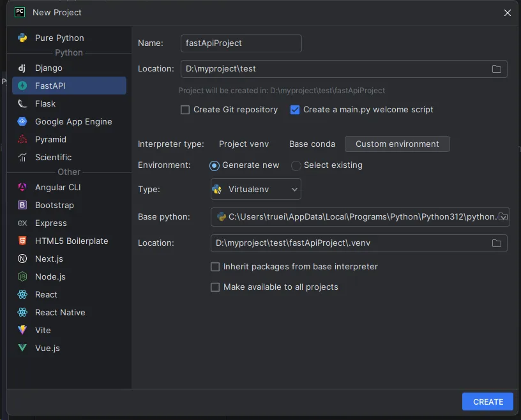Screen dimensions: 521x420
Task: Choose Google App Engine project type
Action: point(69,122)
